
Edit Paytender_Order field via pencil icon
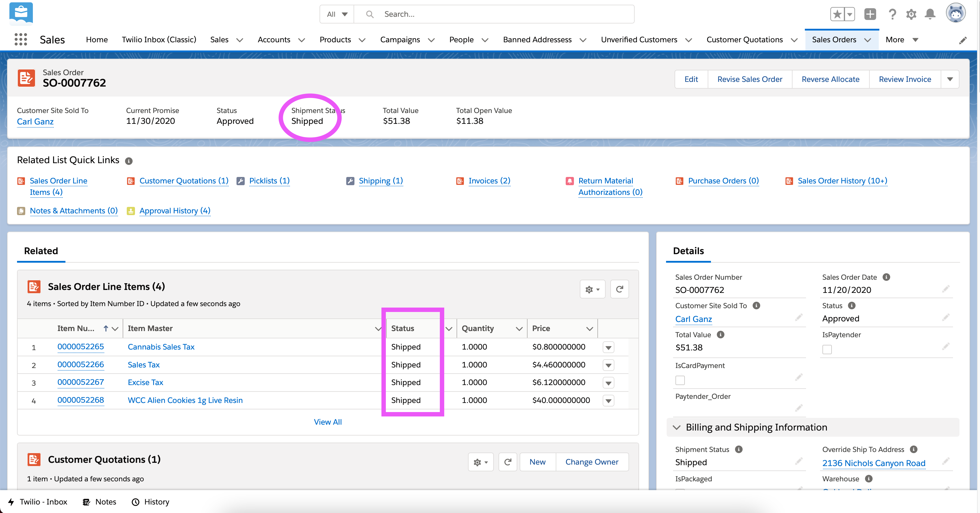point(799,408)
